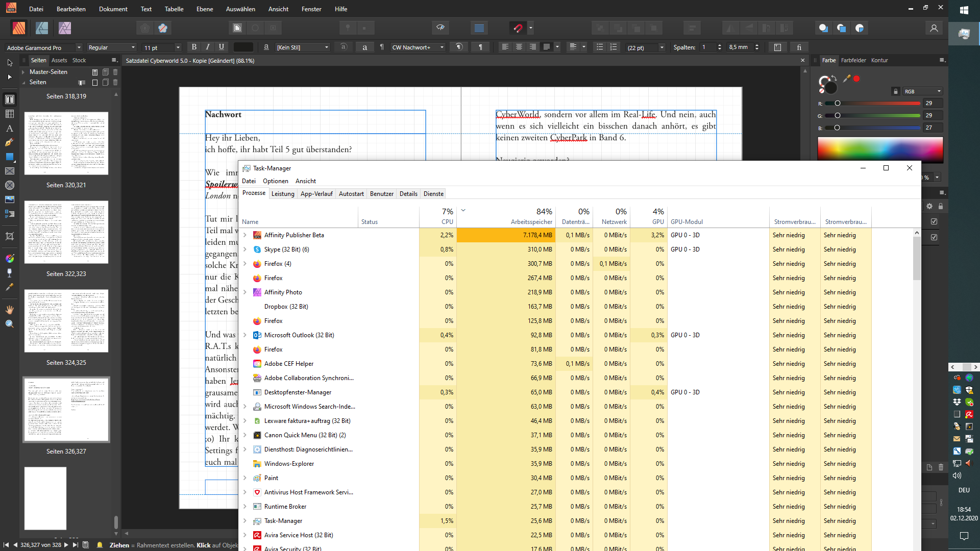Click the boolean Add shapes icon
The height and width of the screenshot is (551, 980).
(823, 28)
